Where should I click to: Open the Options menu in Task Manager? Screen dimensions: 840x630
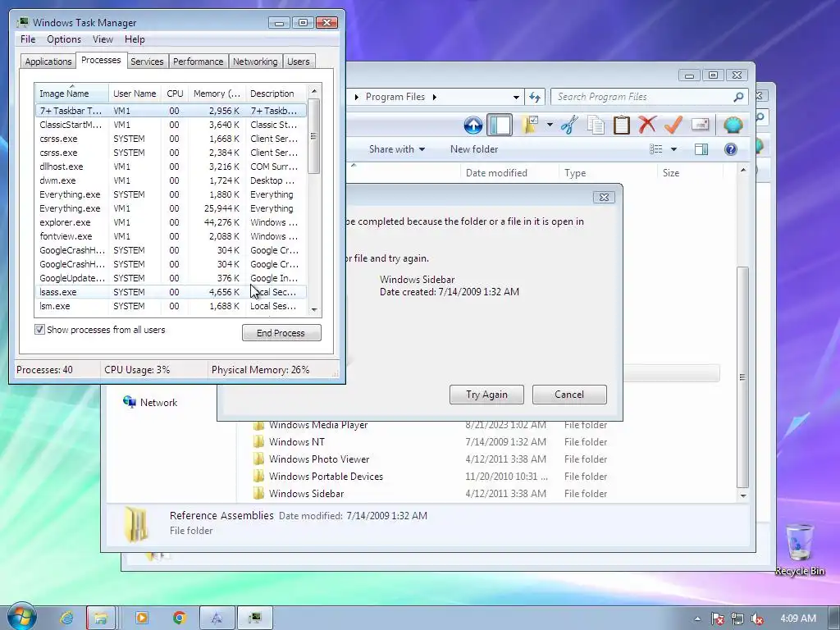64,39
